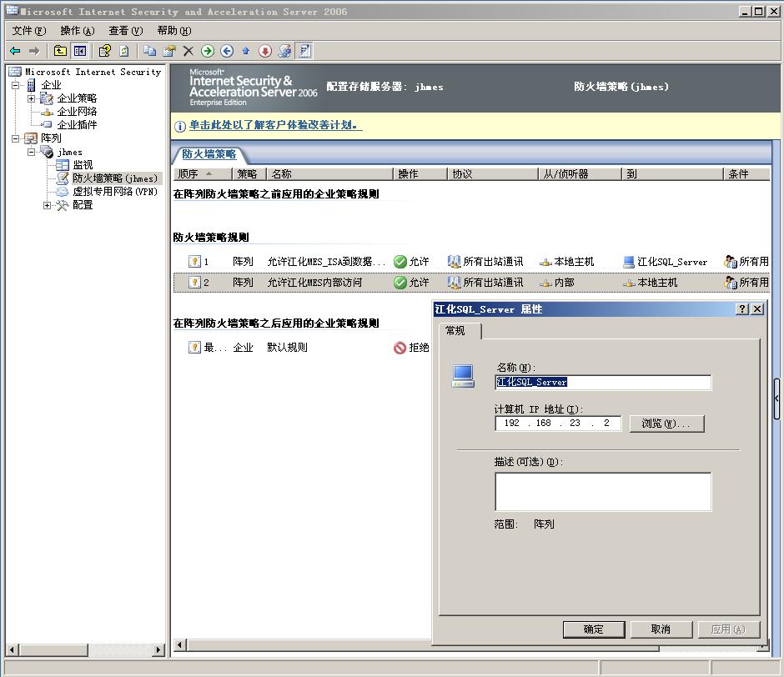Click the blue Move Up arrow icon
The height and width of the screenshot is (677, 784).
[x=245, y=51]
